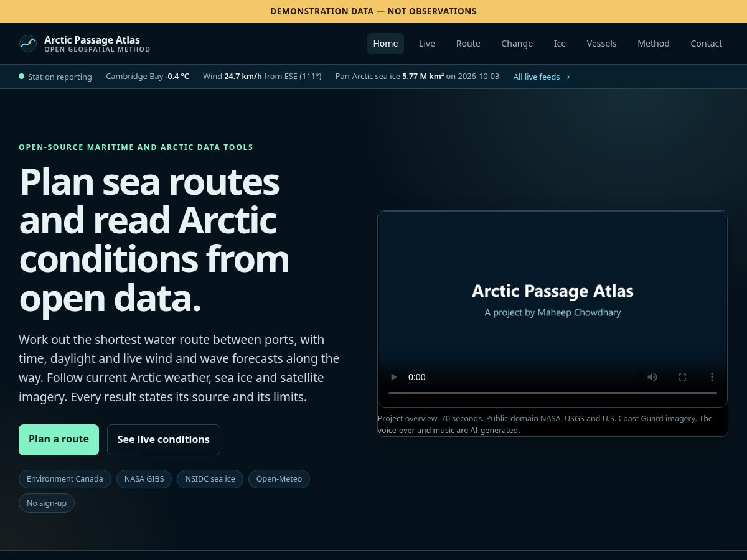This screenshot has width=747, height=560.
Task: Click the 'No sign-up' chip
Action: (x=47, y=503)
